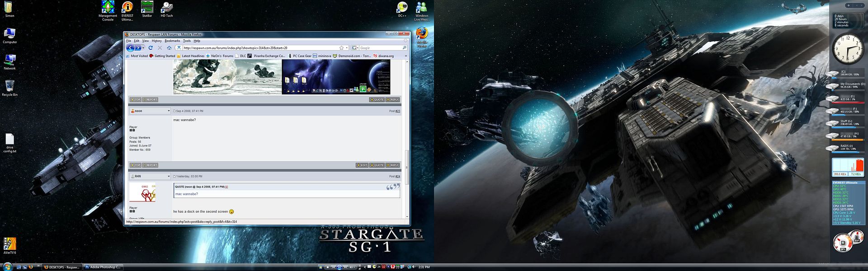
Task: Open the address bar history dropdown
Action: 347,48
